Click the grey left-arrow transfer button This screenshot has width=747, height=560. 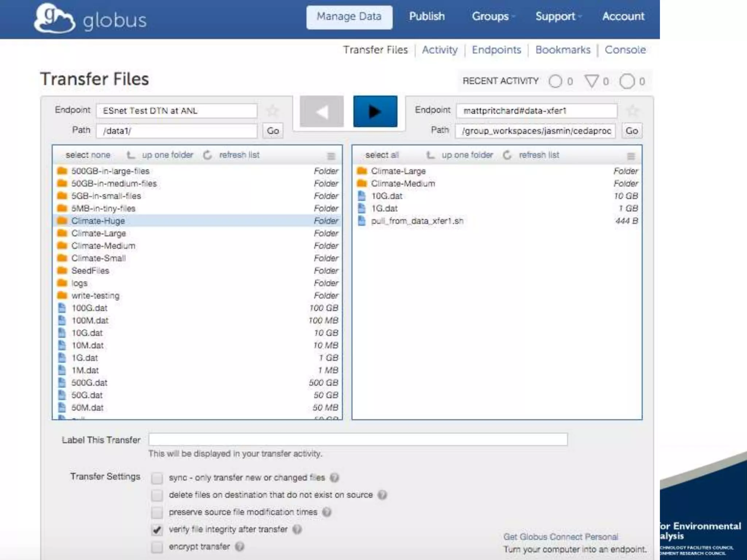(321, 112)
